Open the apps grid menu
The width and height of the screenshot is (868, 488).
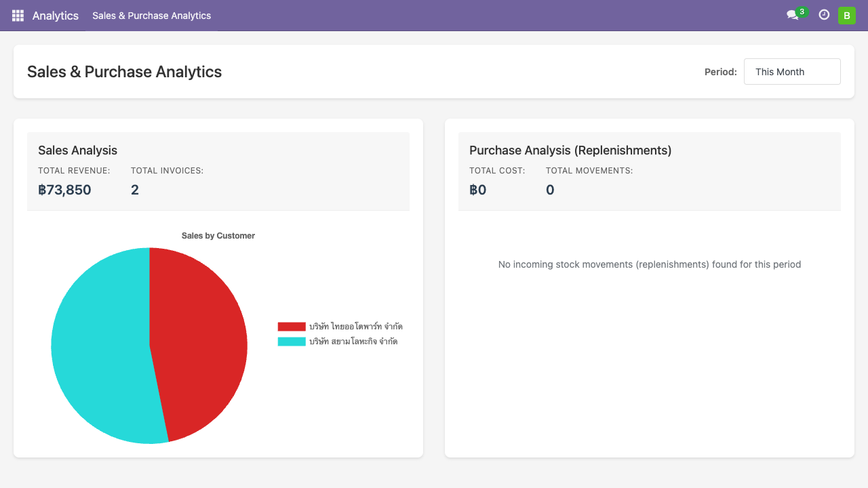pyautogui.click(x=17, y=15)
